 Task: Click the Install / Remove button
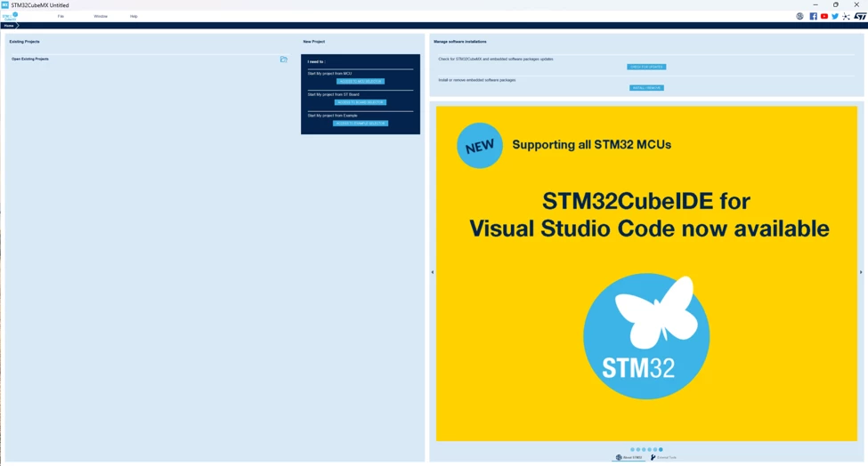[x=646, y=88]
